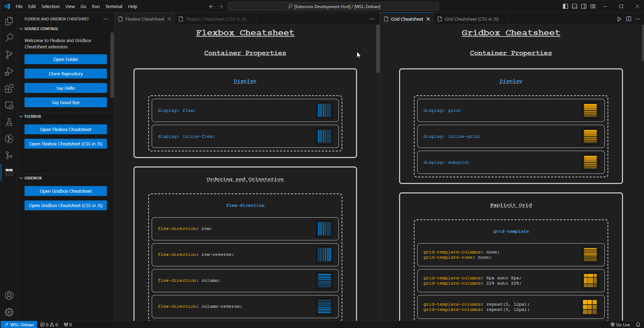This screenshot has height=328, width=644.
Task: Click the sidebar vertical scrollbar
Action: tap(112, 65)
